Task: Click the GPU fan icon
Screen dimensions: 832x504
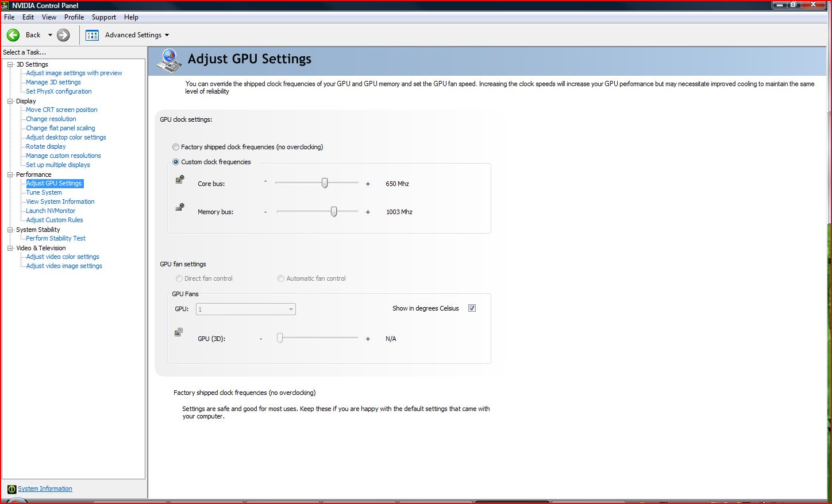Action: (x=179, y=332)
